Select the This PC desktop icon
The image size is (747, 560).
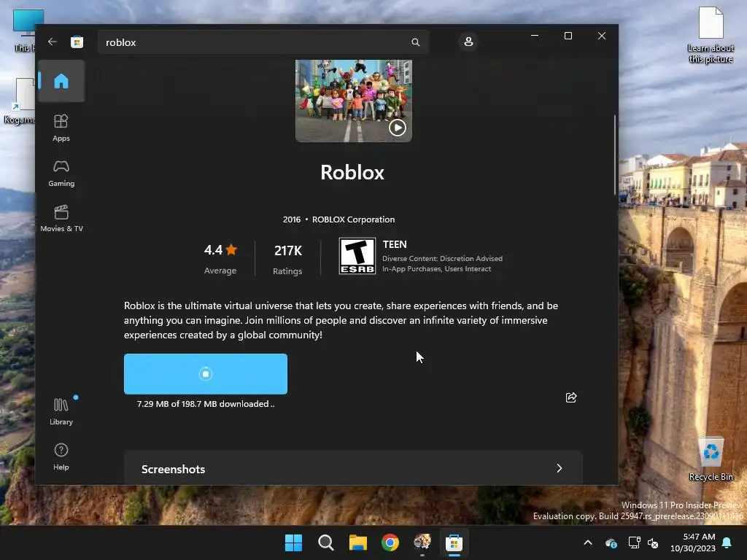(x=24, y=31)
